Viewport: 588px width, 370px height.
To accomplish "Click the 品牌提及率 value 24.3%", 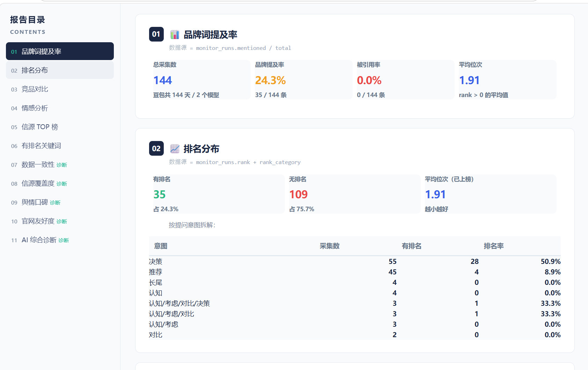I will (270, 80).
